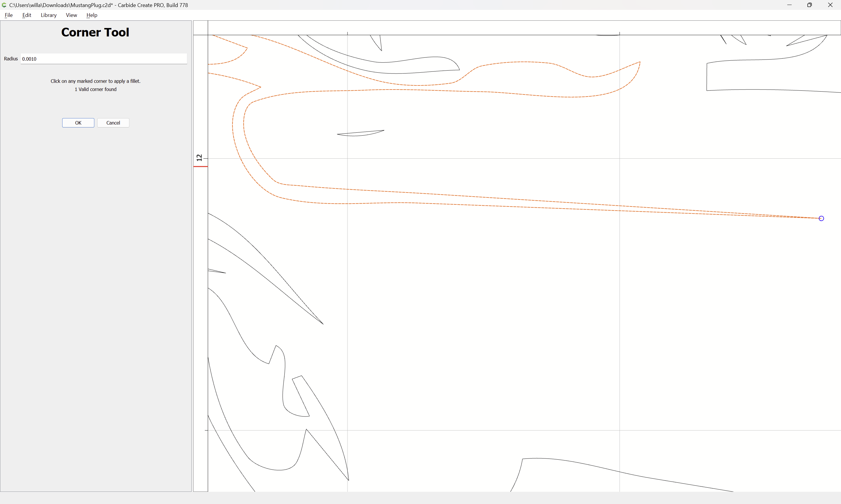
Task: Click the blue corner marker circle
Action: [x=821, y=218]
